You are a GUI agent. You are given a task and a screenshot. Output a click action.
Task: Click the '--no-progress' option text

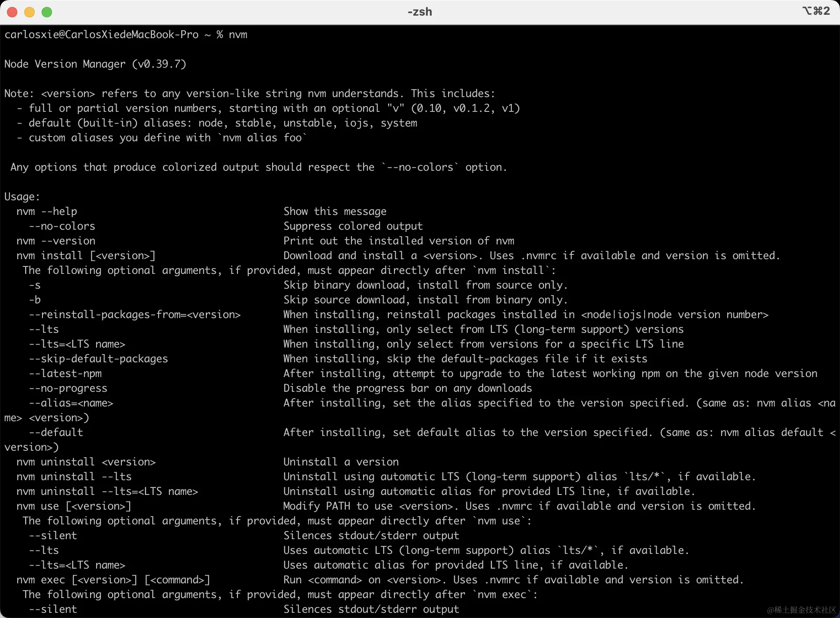coord(68,388)
